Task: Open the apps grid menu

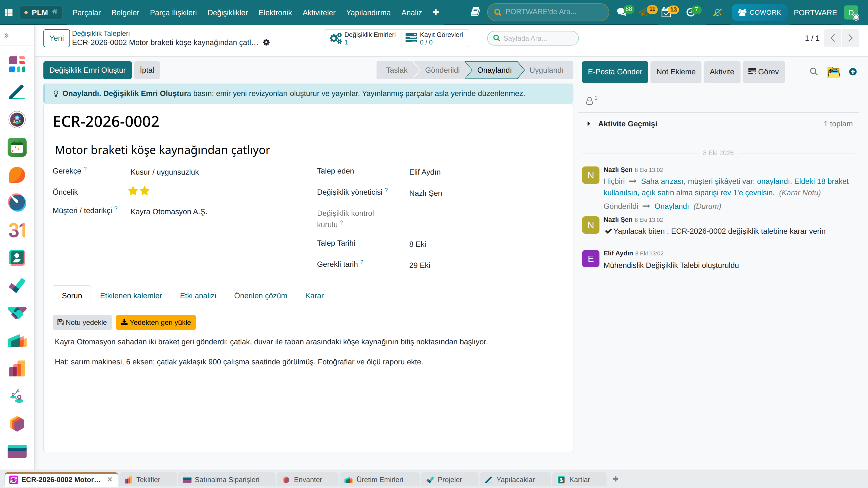Action: click(x=9, y=12)
